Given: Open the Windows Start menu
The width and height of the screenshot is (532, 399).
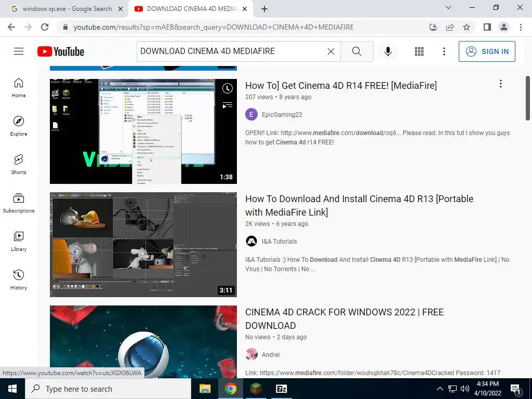Looking at the screenshot, I should 12,389.
